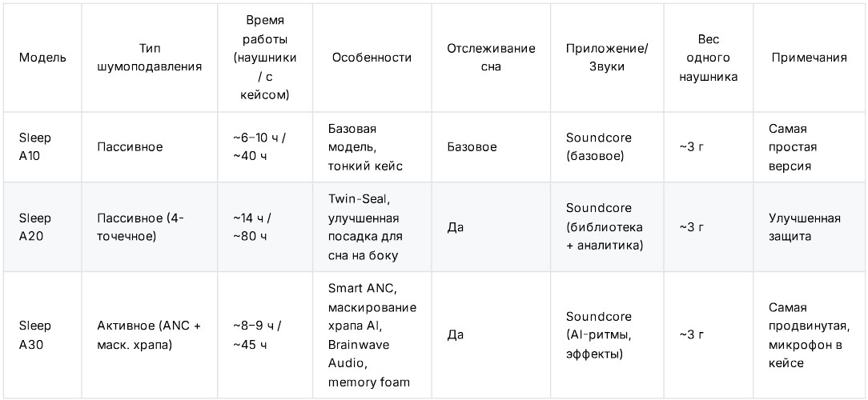Select the "Soundcore (библиотека + аналитика)" cell

(x=605, y=227)
